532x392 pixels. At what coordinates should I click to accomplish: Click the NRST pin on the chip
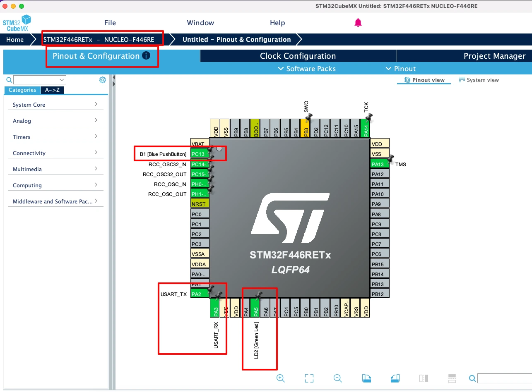coord(200,204)
